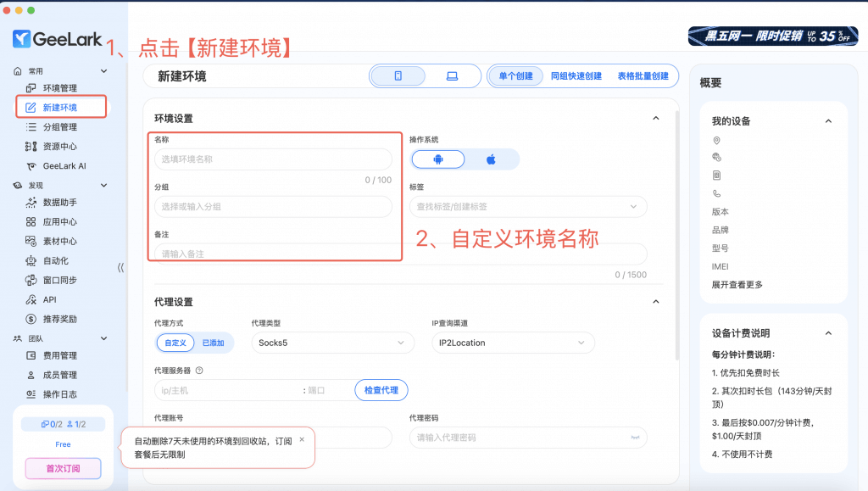Choose the Android operating system icon

[x=438, y=159]
